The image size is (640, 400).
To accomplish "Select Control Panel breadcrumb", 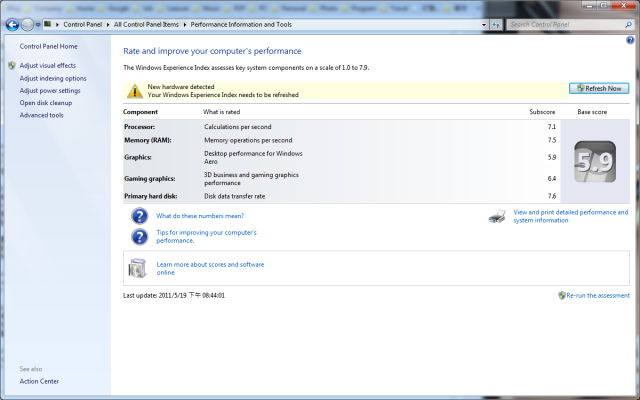I will (82, 24).
